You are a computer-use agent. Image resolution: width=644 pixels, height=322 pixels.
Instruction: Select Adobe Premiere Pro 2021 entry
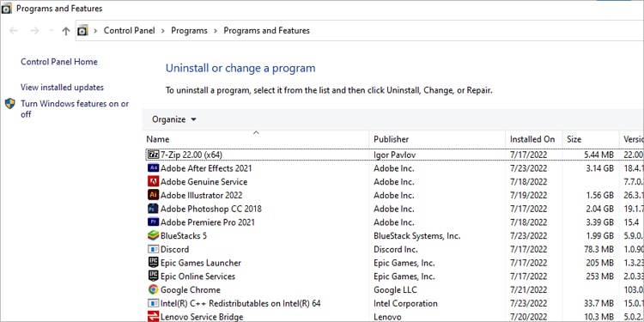(208, 222)
